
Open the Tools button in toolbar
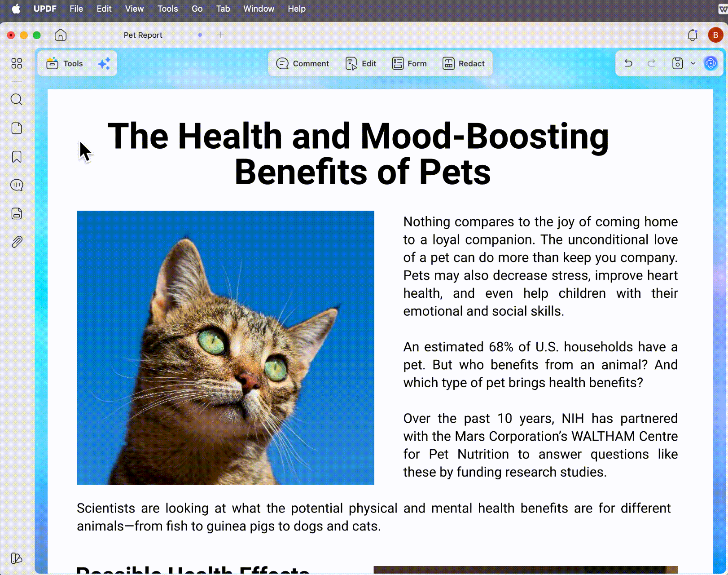65,64
